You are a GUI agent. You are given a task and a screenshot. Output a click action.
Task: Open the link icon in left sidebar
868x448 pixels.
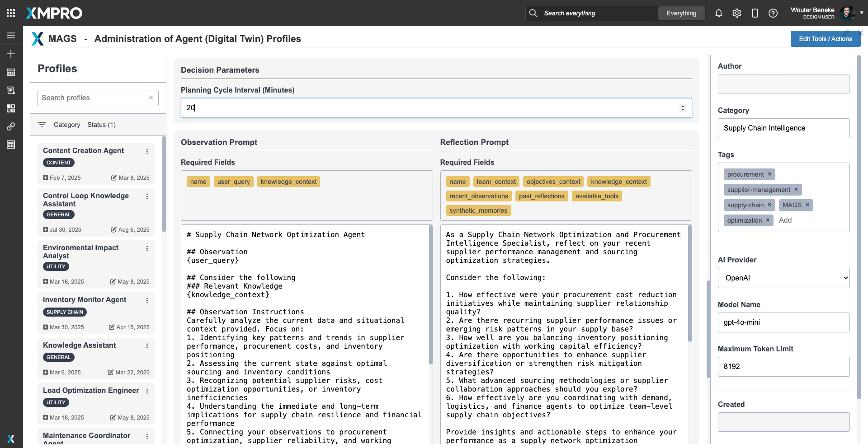coord(11,126)
